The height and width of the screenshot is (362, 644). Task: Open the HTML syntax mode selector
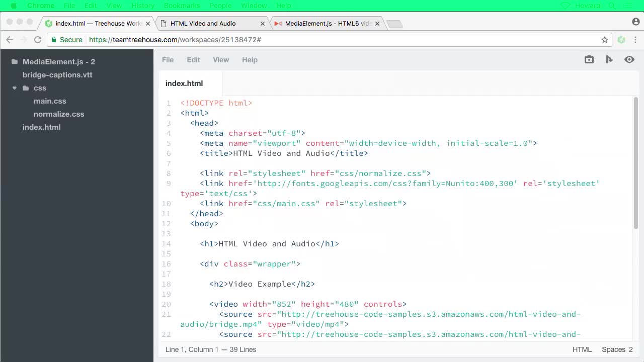(582, 349)
